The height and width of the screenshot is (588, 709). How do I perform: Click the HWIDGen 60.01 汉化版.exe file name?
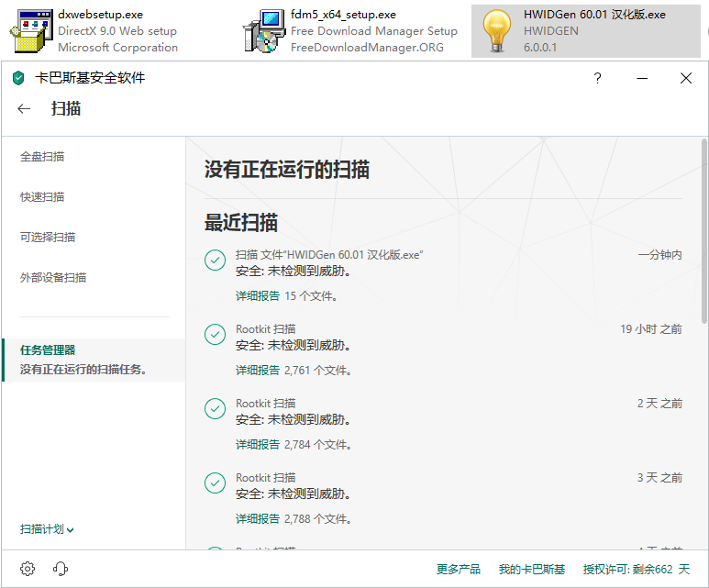click(594, 15)
